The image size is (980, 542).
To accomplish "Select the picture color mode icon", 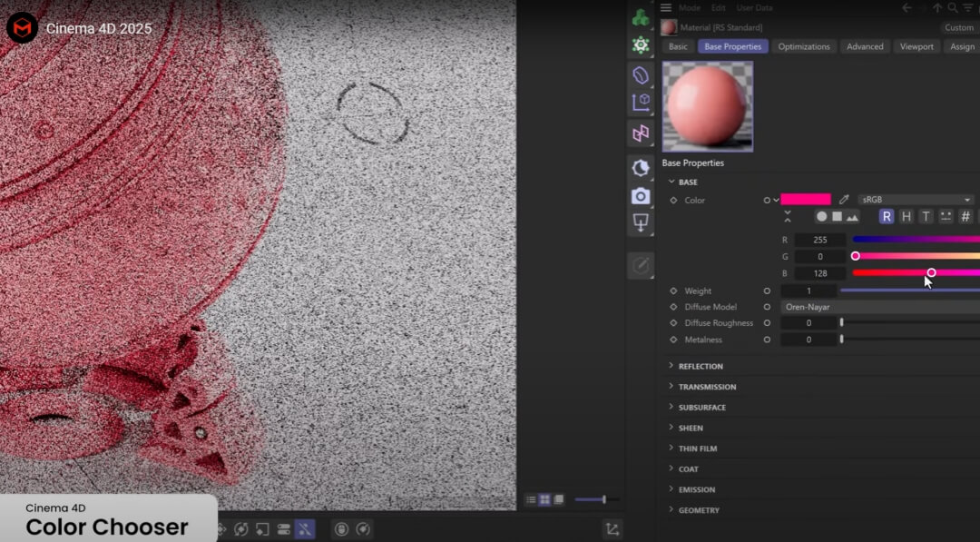I will tap(852, 216).
